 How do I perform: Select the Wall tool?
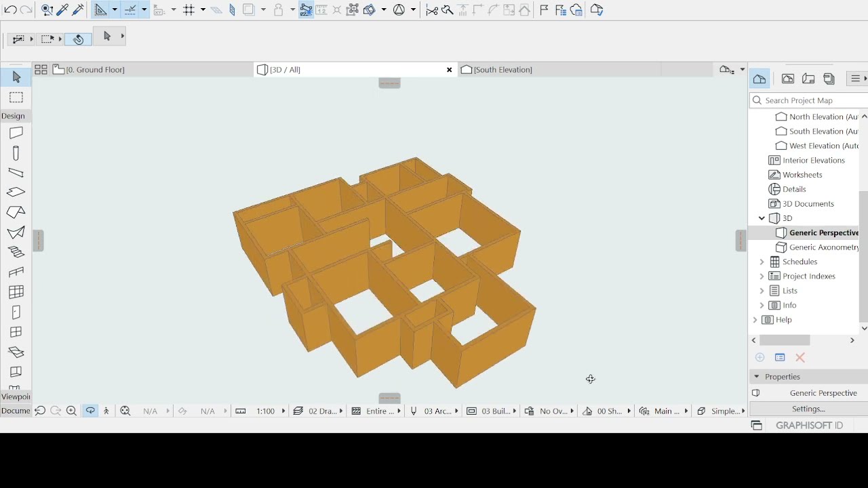pos(16,133)
